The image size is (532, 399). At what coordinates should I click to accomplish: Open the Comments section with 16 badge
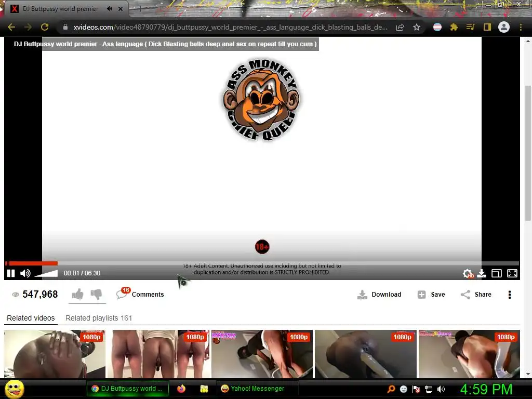140,294
